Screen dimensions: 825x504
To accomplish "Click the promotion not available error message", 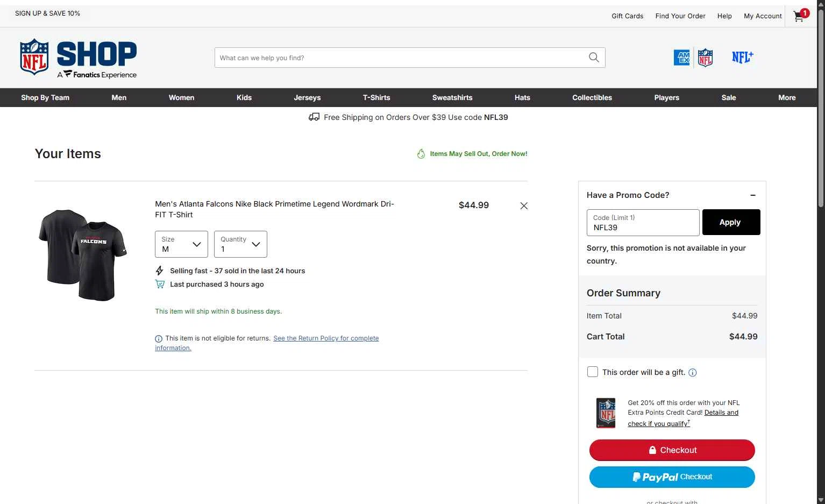I will point(666,254).
